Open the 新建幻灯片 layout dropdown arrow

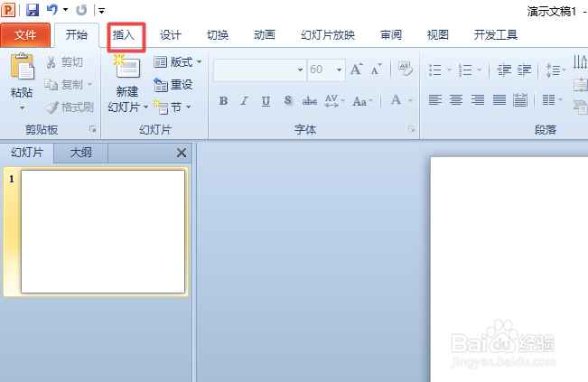click(x=146, y=107)
